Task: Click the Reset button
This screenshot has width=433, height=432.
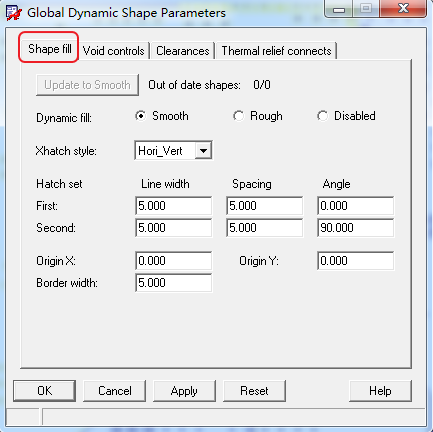Action: point(254,391)
